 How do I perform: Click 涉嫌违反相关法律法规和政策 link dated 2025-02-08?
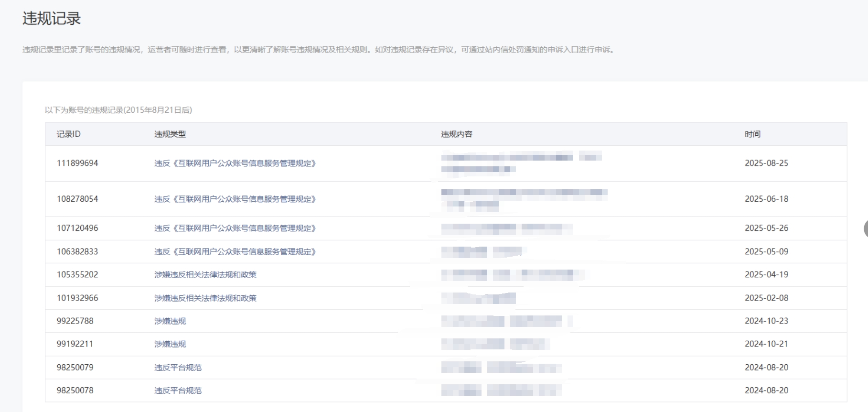(205, 298)
